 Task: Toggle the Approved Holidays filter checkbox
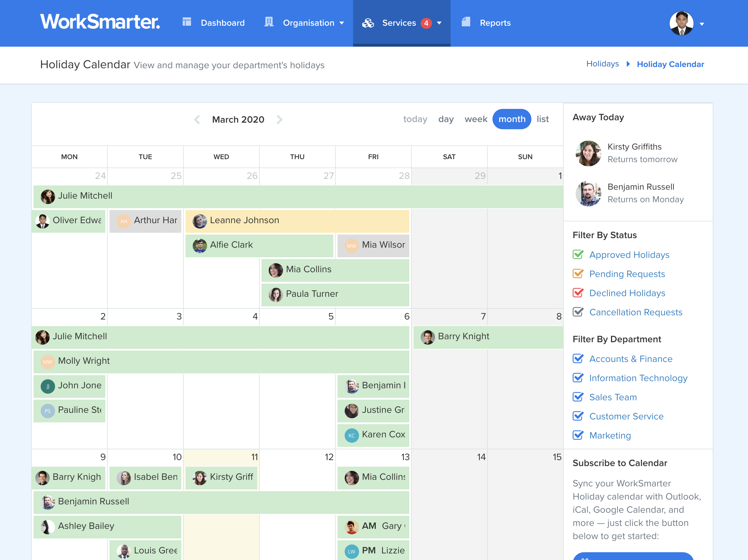(x=578, y=254)
